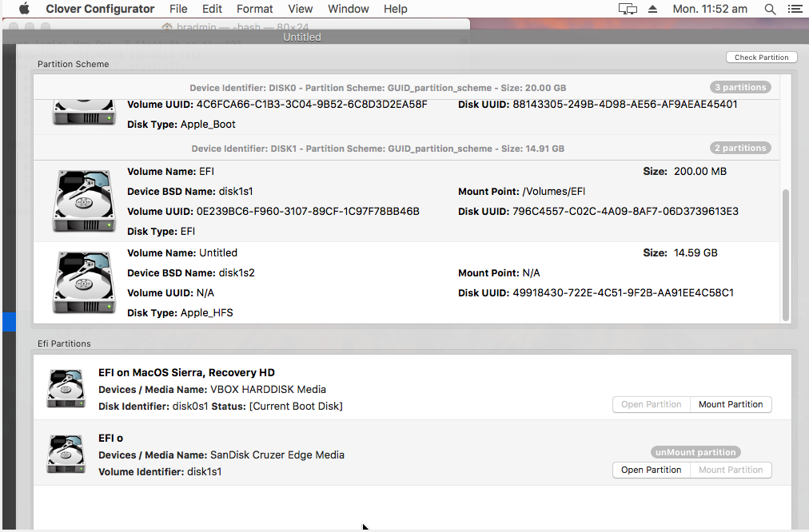Open Spotlight search magnifier
Image resolution: width=809 pixels, height=532 pixels.
[770, 9]
